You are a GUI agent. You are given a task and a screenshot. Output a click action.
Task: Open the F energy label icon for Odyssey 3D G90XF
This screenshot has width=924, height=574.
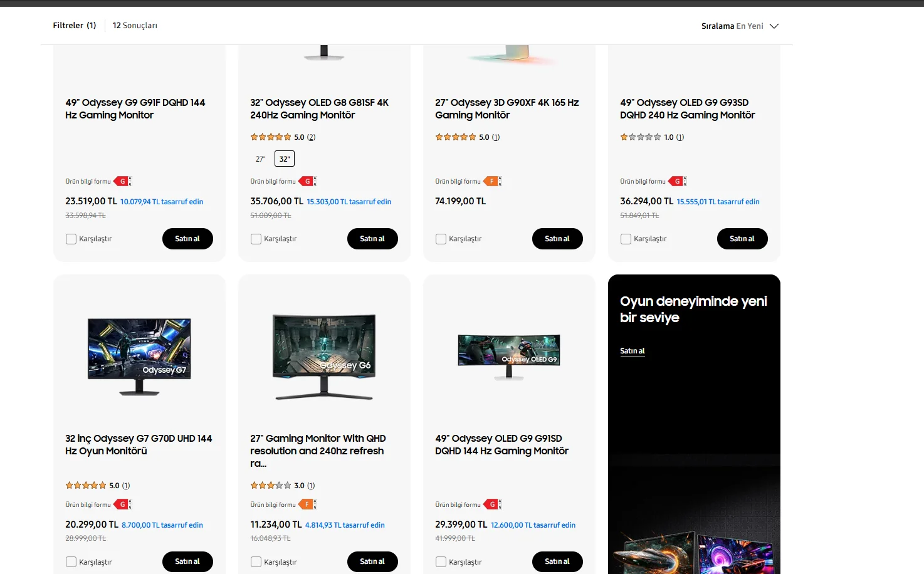(493, 182)
